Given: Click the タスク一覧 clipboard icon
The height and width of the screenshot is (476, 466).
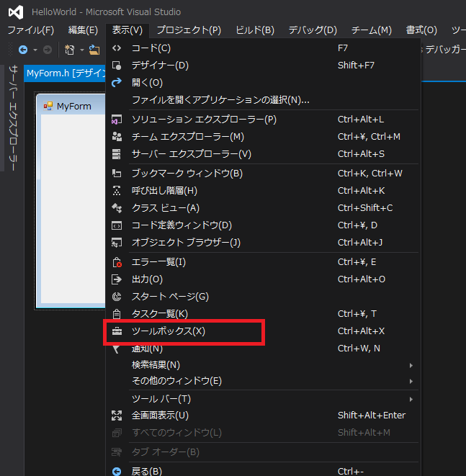Looking at the screenshot, I should click(x=117, y=313).
